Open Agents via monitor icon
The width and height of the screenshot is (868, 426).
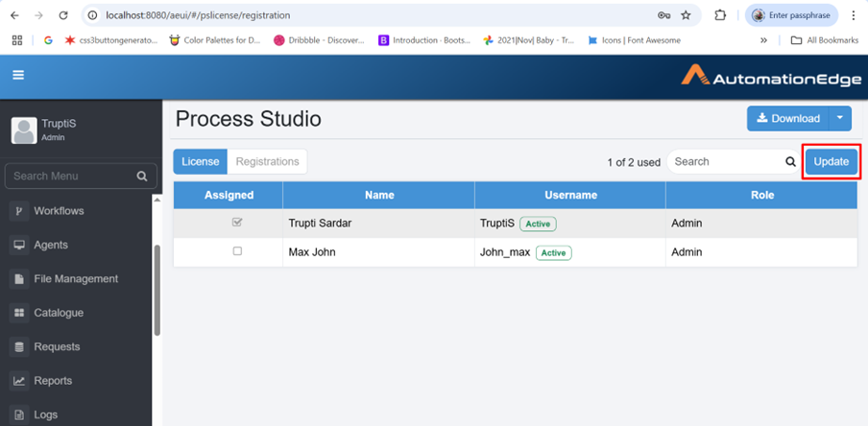point(19,245)
